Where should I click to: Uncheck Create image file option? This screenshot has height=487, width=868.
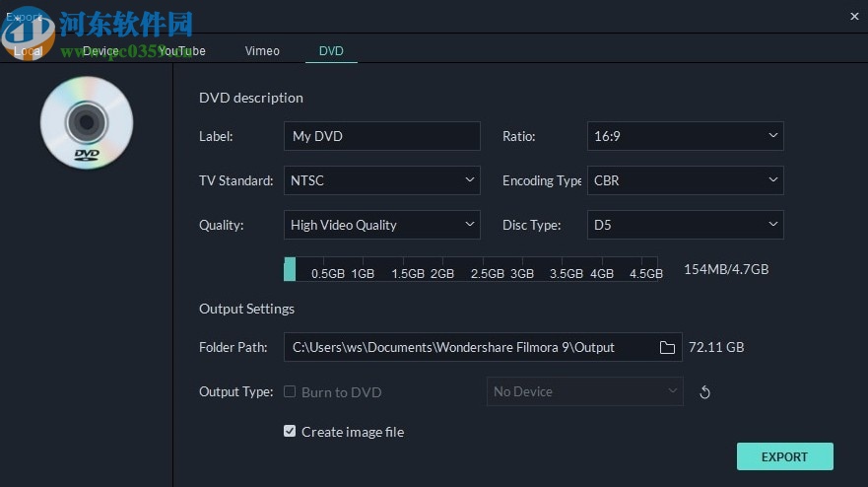click(290, 431)
